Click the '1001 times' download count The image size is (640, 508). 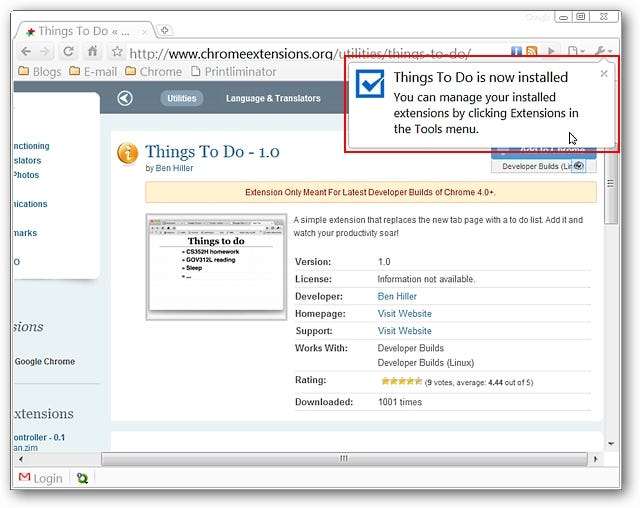click(400, 402)
